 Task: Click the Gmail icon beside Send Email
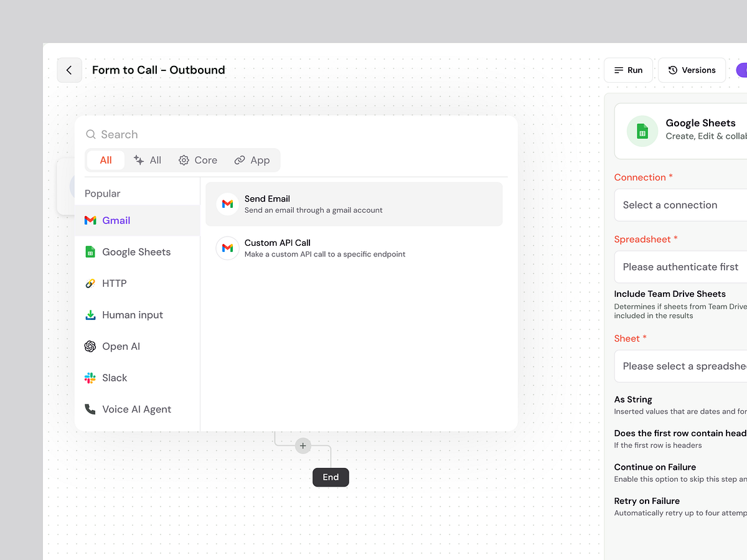[227, 204]
